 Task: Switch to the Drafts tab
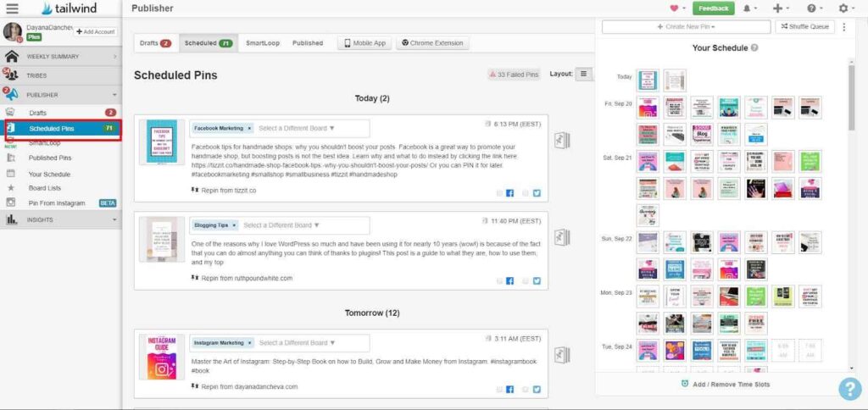coord(156,43)
